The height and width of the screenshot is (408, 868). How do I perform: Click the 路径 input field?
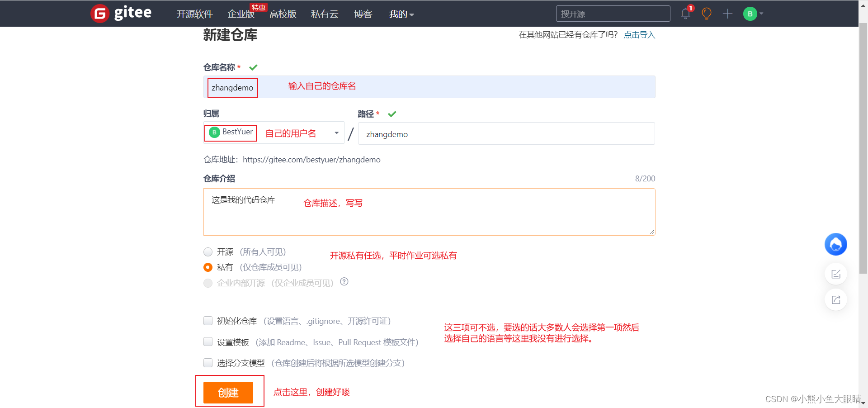pos(506,133)
